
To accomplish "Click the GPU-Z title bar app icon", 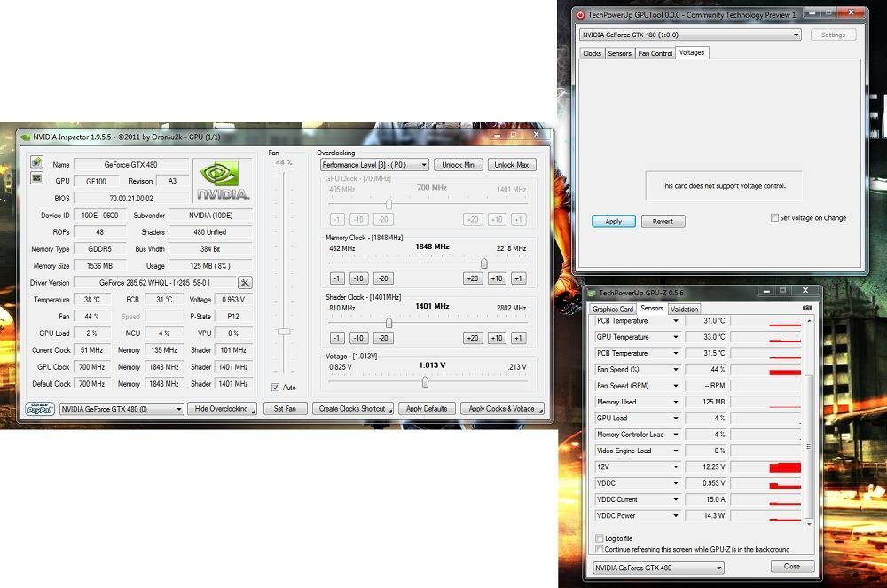I will 591,293.
